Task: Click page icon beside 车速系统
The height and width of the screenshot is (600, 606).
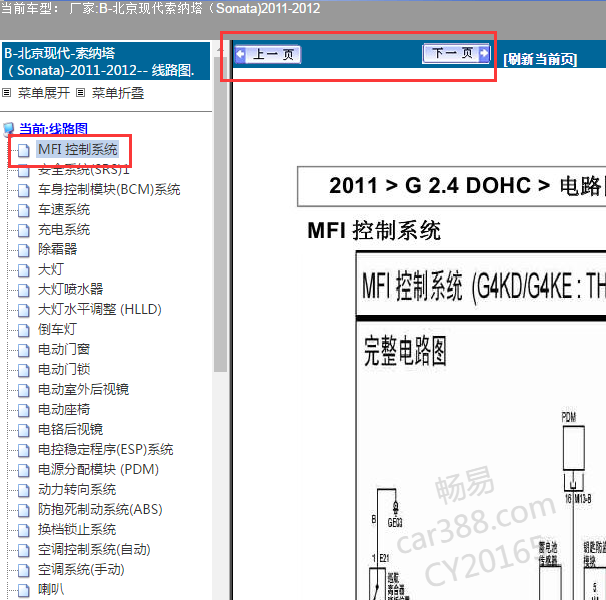Action: 24,210
